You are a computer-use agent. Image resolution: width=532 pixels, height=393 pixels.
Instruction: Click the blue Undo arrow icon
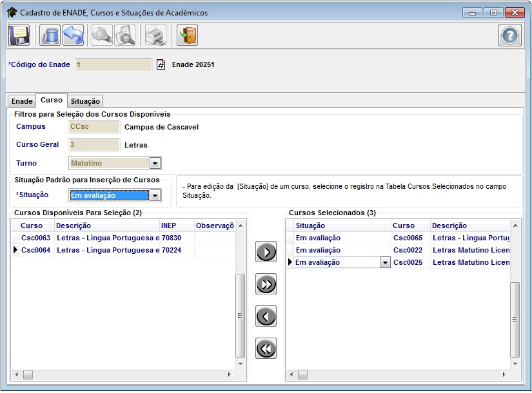pos(73,35)
